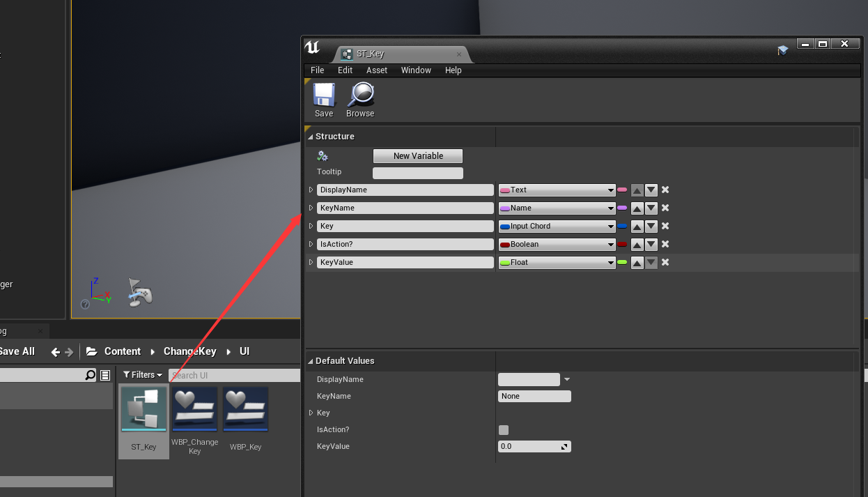
Task: Enable the IsAction? checkbox under Default Values
Action: (504, 430)
